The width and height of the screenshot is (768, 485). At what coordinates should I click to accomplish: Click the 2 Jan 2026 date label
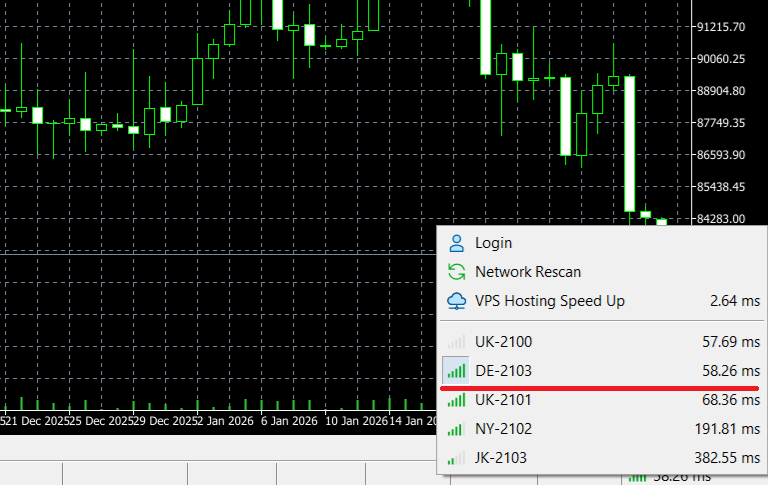[x=223, y=421]
